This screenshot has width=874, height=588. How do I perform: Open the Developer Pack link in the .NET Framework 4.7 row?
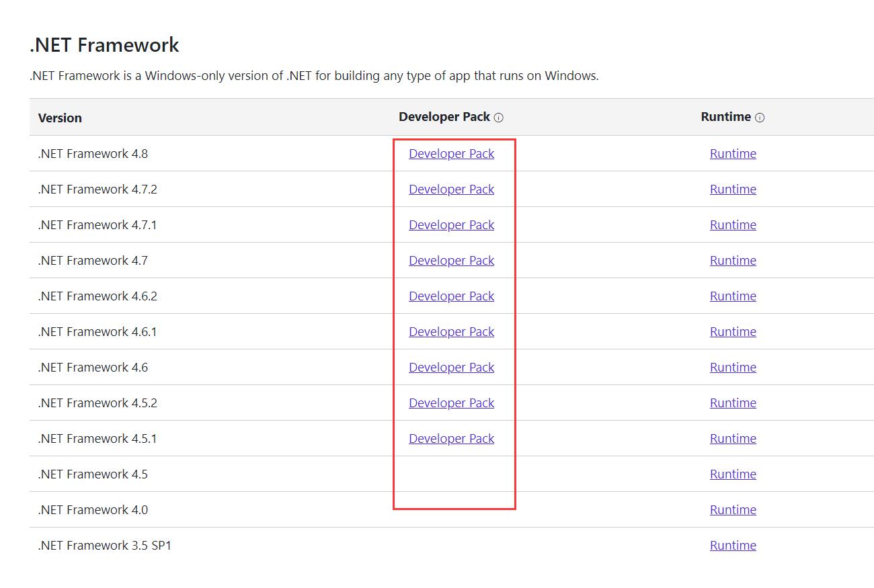tap(451, 261)
